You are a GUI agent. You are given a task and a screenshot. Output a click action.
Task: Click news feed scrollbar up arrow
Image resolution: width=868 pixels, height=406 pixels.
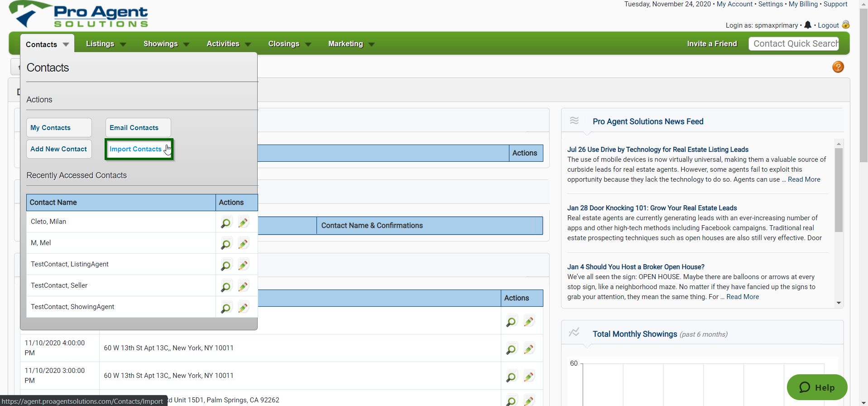[x=839, y=144]
